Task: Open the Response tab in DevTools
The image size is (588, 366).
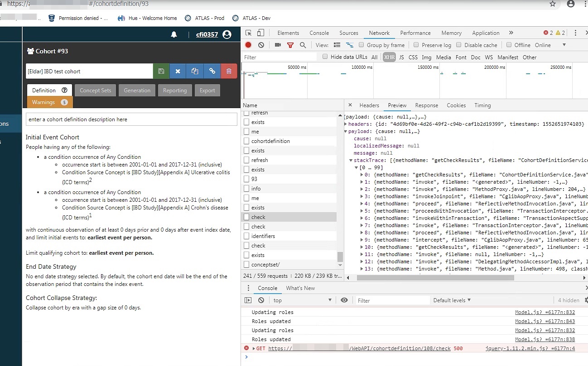Action: click(426, 105)
